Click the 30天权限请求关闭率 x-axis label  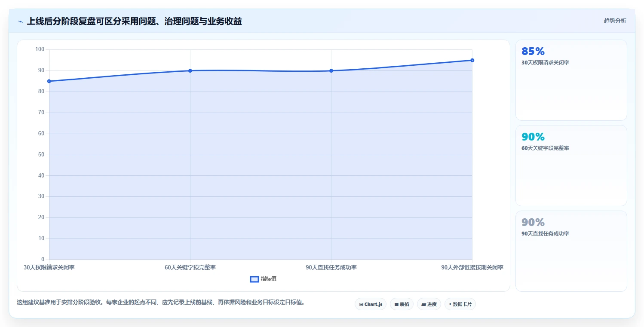49,267
